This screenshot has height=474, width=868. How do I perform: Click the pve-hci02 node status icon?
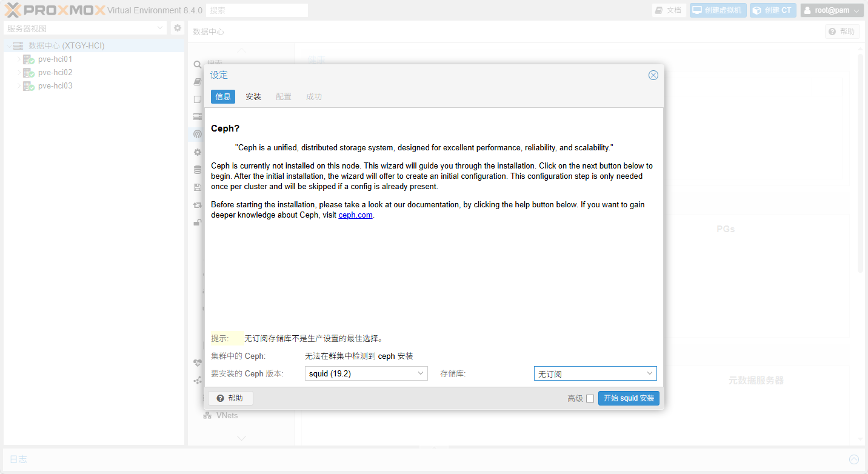coord(28,73)
